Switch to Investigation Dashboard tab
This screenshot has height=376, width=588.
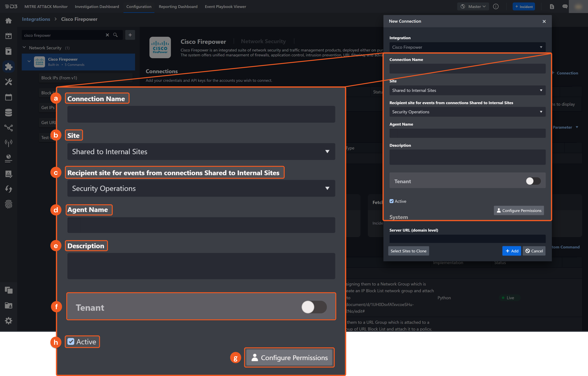click(x=97, y=7)
